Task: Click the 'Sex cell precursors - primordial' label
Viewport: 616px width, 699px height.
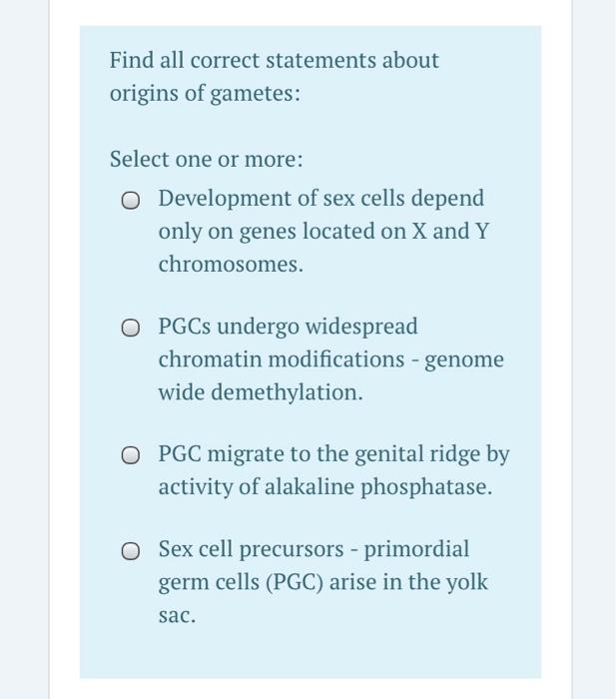Action: click(313, 549)
